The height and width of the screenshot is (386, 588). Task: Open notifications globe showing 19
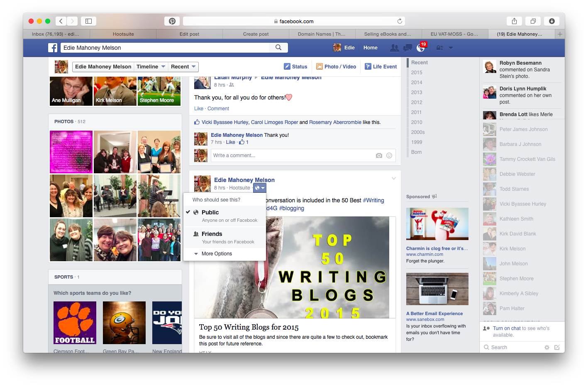[x=421, y=48]
